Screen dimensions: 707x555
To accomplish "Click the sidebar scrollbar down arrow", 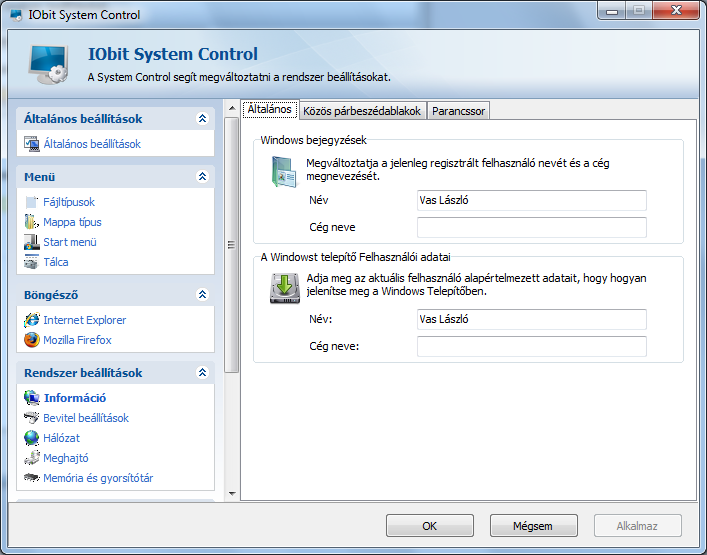I will pyautogui.click(x=232, y=494).
